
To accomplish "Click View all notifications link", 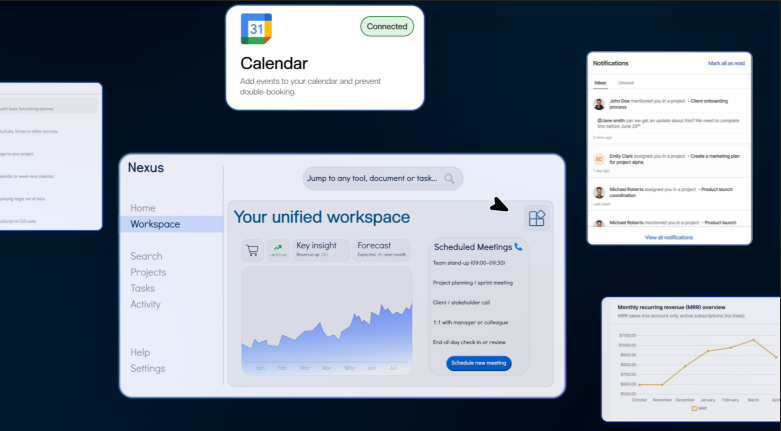I will pos(669,238).
